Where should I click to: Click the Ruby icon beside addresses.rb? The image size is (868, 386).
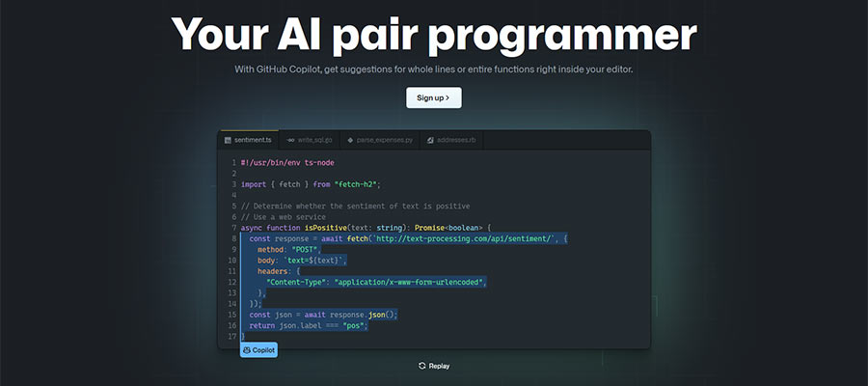pyautogui.click(x=430, y=140)
